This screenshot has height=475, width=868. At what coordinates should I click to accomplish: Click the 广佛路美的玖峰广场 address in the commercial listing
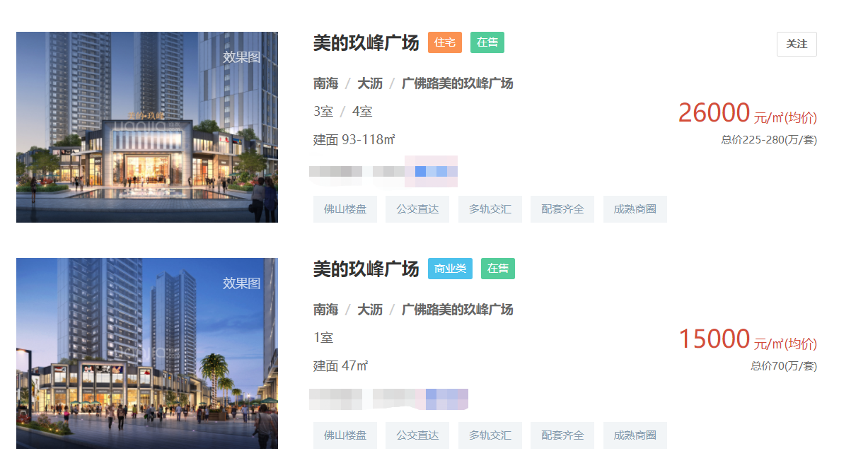coord(457,310)
